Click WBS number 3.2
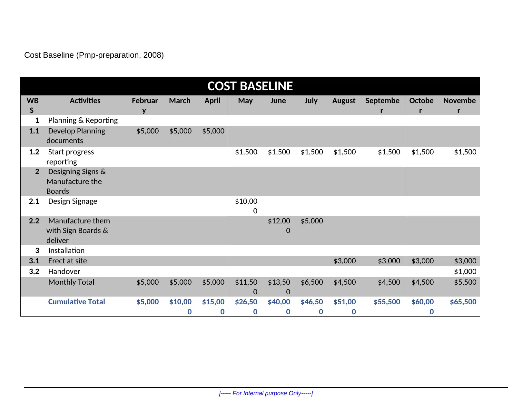The width and height of the screenshot is (532, 411). point(34,271)
